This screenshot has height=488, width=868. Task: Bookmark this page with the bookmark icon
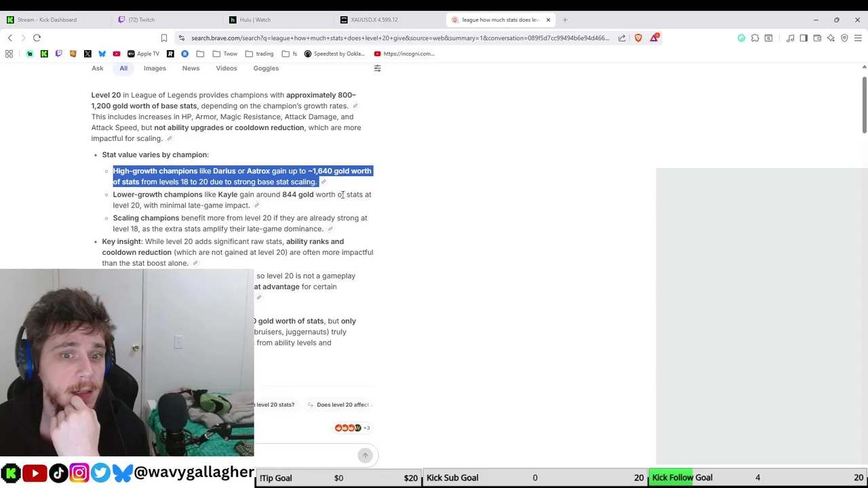163,38
